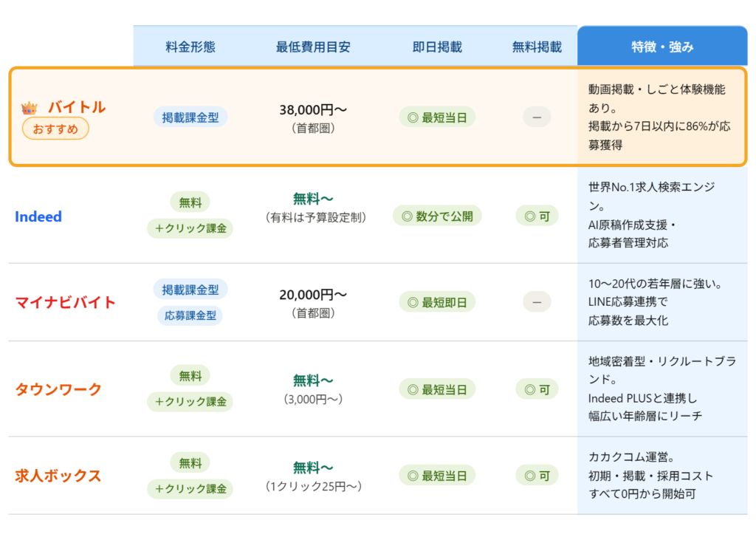Click the crown icon beside バイトル
Viewport: 756px width, 540px height.
[x=30, y=108]
